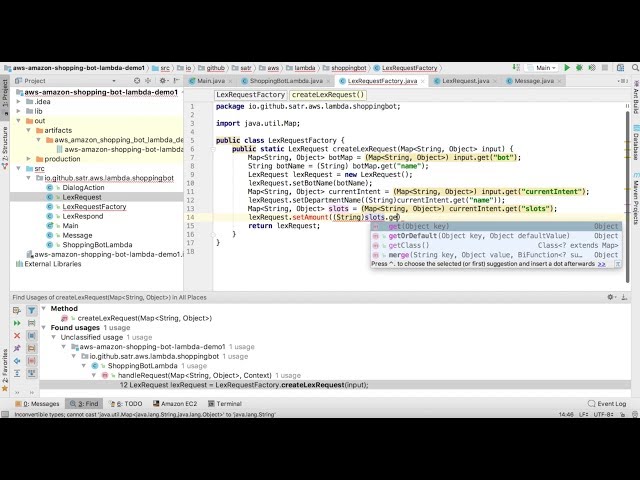Toggle sixth button in Find's right icon column
This screenshot has height=480, width=640.
coord(31,373)
